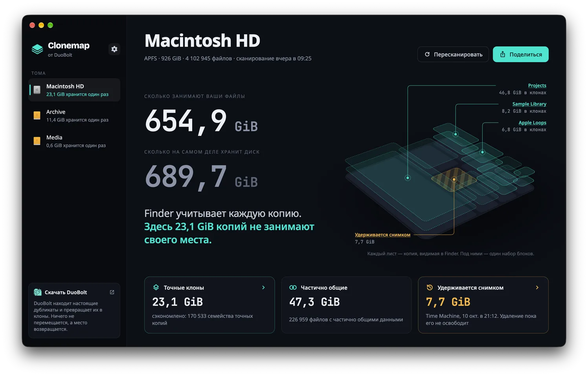Image resolution: width=588 pixels, height=376 pixels.
Task: Expand the Удерживается снимком card chevron
Action: (x=537, y=288)
